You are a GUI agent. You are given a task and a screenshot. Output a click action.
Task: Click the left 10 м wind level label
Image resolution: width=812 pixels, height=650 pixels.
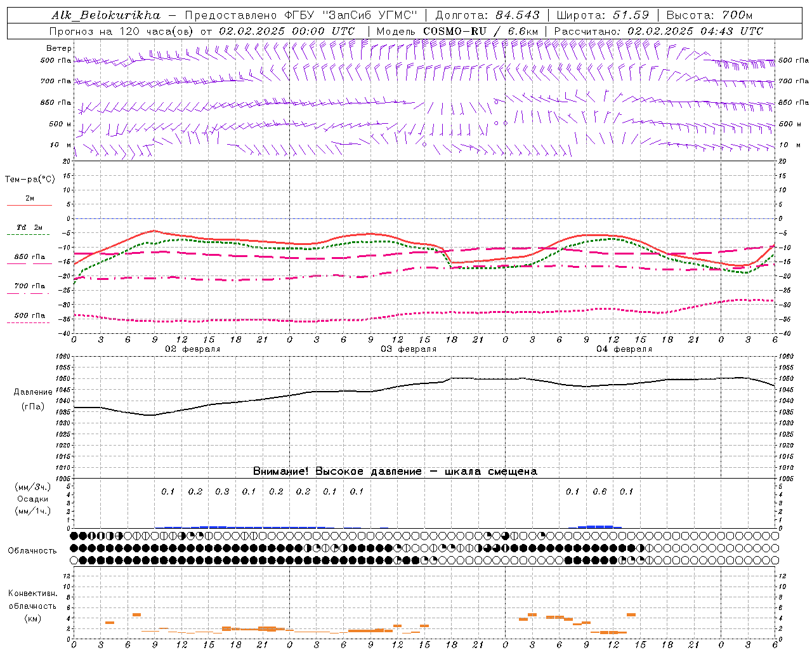61,145
